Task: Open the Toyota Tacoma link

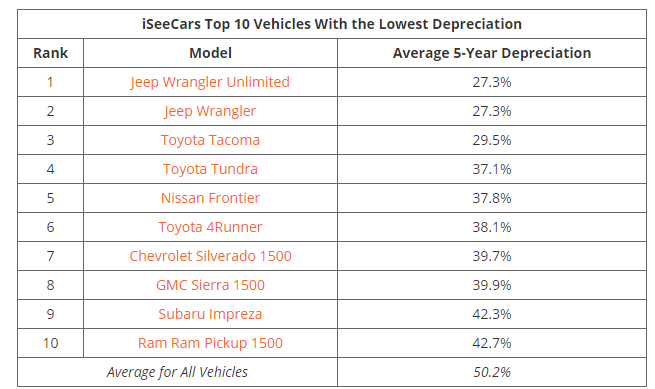Action: (210, 140)
